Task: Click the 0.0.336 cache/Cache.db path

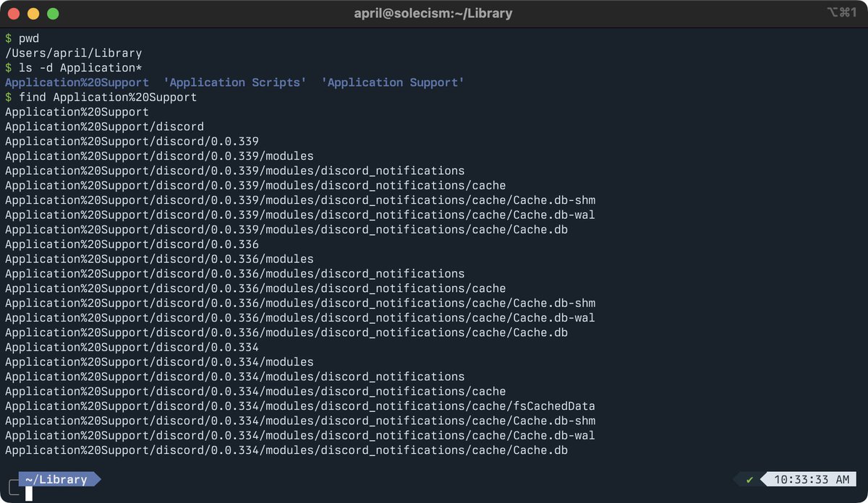Action: tap(286, 332)
